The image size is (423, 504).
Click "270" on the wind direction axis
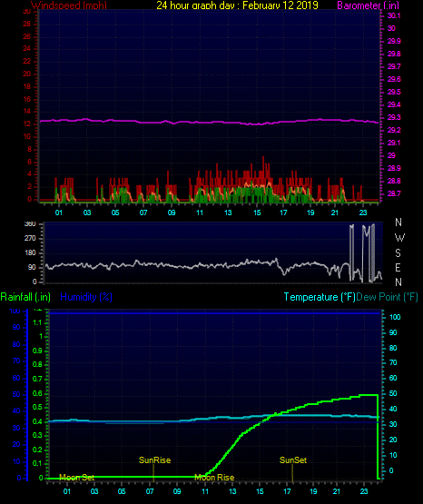tap(30, 238)
